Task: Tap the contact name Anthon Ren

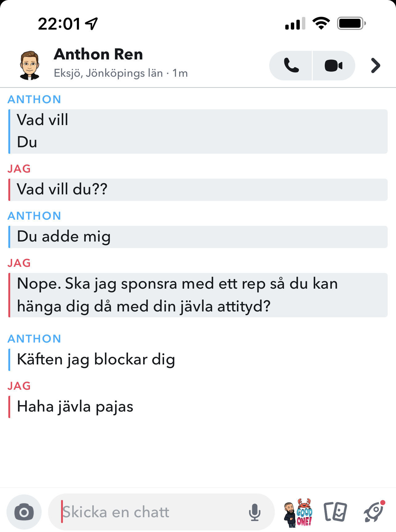Action: tap(98, 54)
